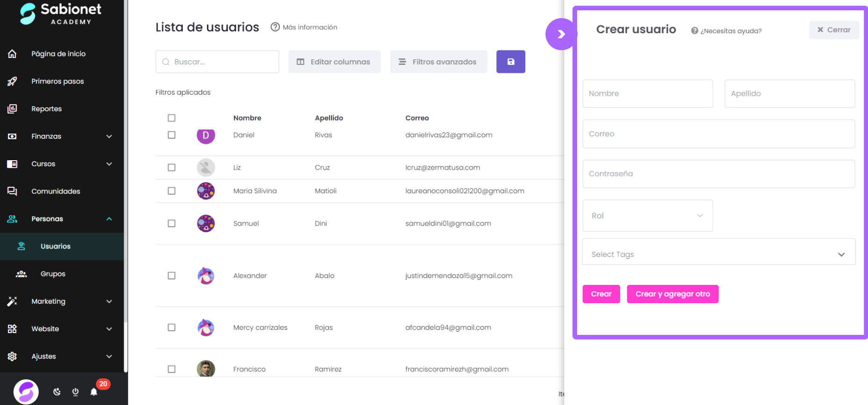Viewport: 868px width, 405px height.
Task: Click the Marketing magic wand icon
Action: [12, 301]
